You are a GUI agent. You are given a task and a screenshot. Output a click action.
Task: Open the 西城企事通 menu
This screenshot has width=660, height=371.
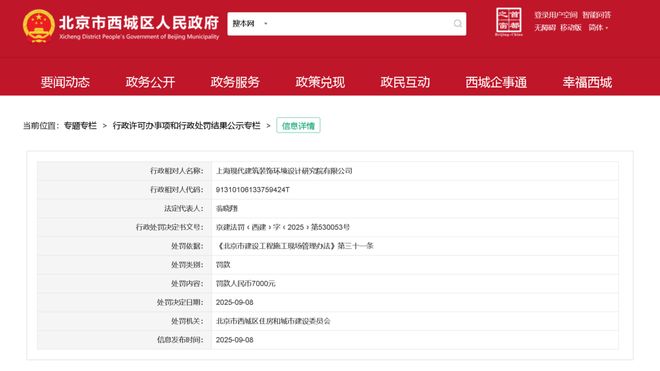pyautogui.click(x=496, y=82)
